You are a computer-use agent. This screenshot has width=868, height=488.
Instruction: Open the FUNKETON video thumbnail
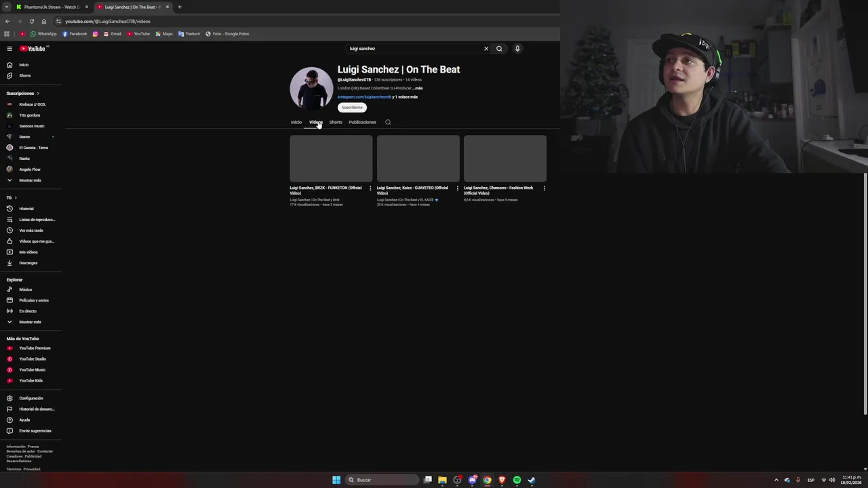click(331, 159)
